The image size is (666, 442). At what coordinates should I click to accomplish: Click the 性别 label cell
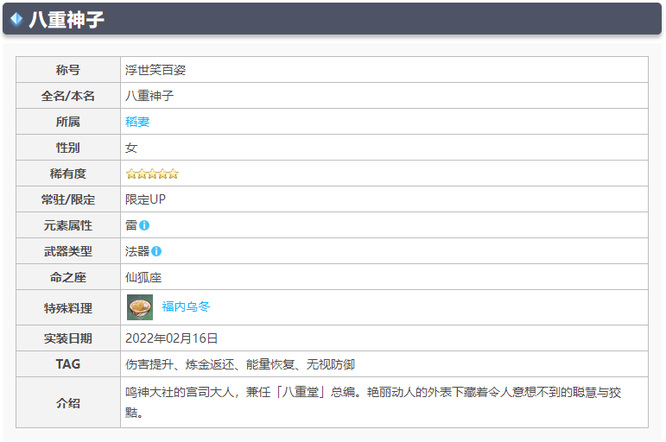click(x=68, y=147)
